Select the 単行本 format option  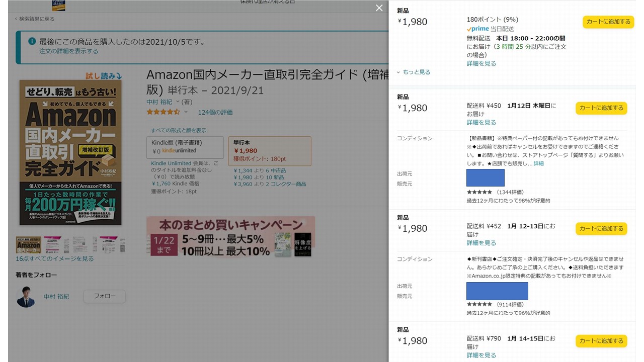(269, 151)
